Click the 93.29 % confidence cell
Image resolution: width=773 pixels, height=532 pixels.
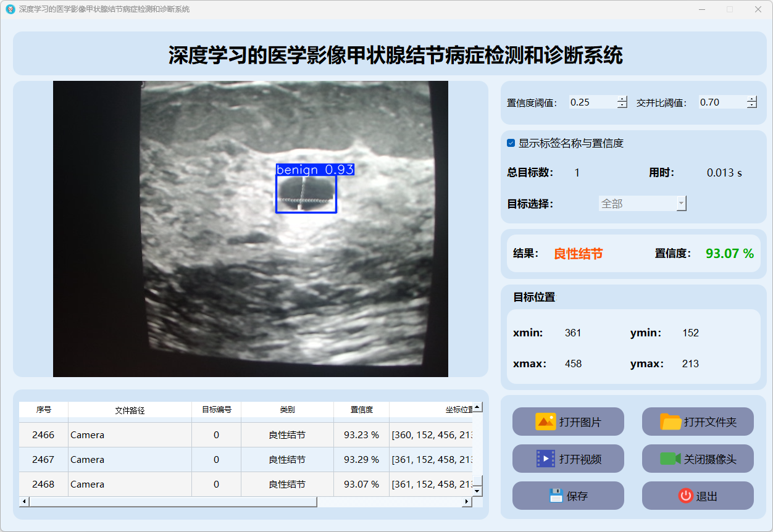[x=361, y=460]
